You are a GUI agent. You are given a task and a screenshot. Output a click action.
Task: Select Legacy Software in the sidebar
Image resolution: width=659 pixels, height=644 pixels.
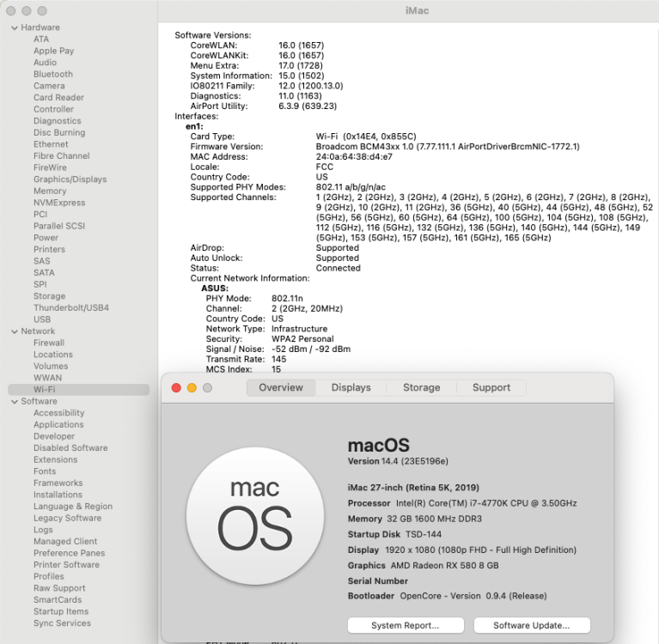[67, 519]
